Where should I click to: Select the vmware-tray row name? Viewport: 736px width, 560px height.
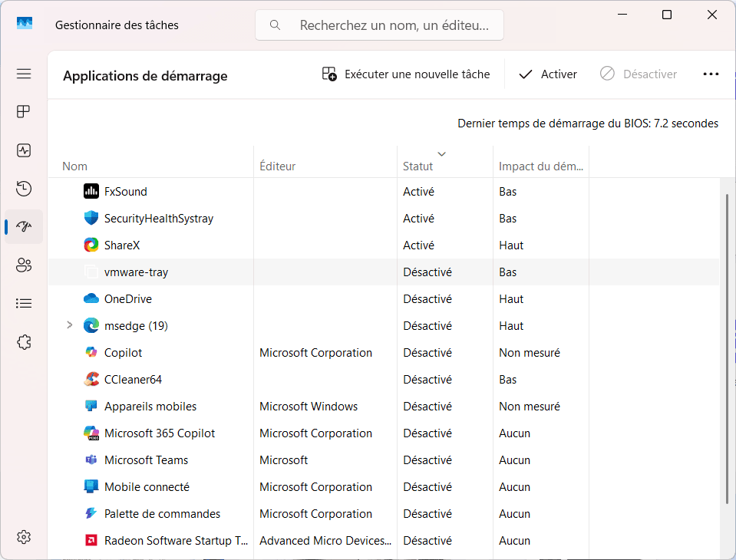(136, 272)
